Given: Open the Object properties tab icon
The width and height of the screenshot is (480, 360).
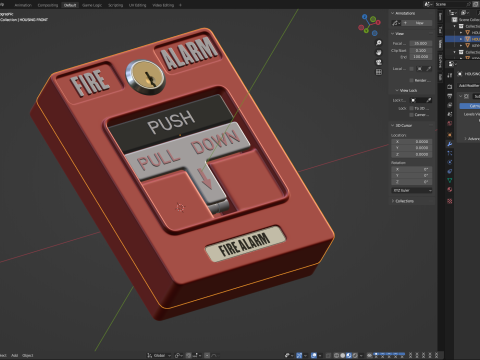Looking at the screenshot, I should coord(450,135).
